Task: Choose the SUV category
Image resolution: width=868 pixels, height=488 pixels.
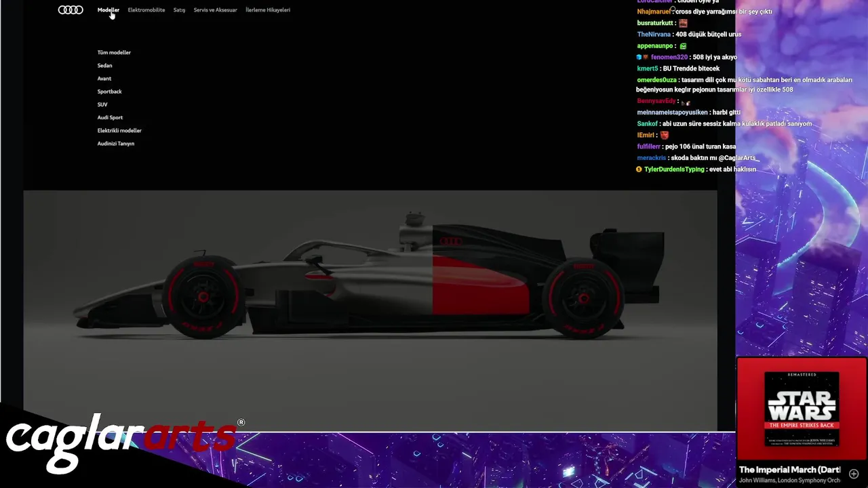Action: pyautogui.click(x=102, y=104)
